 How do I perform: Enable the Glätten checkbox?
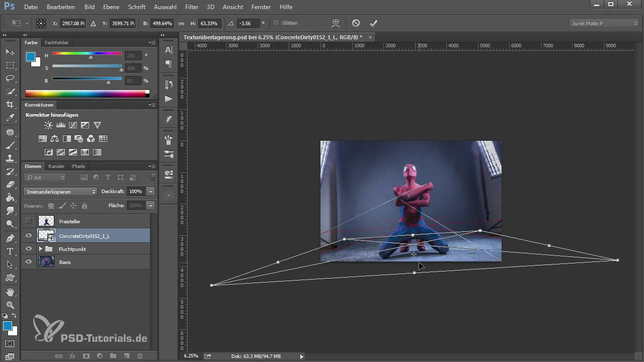(x=276, y=23)
